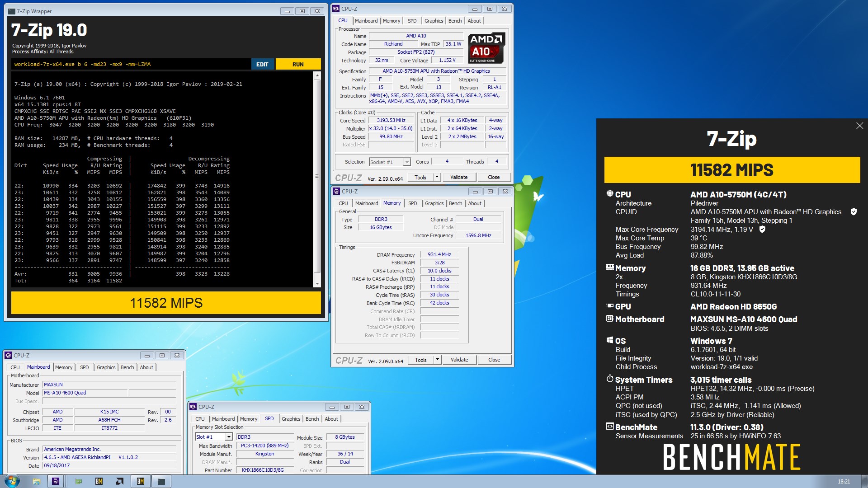
Task: Switch to CPU-Z via purple taskbar icon
Action: (56, 481)
